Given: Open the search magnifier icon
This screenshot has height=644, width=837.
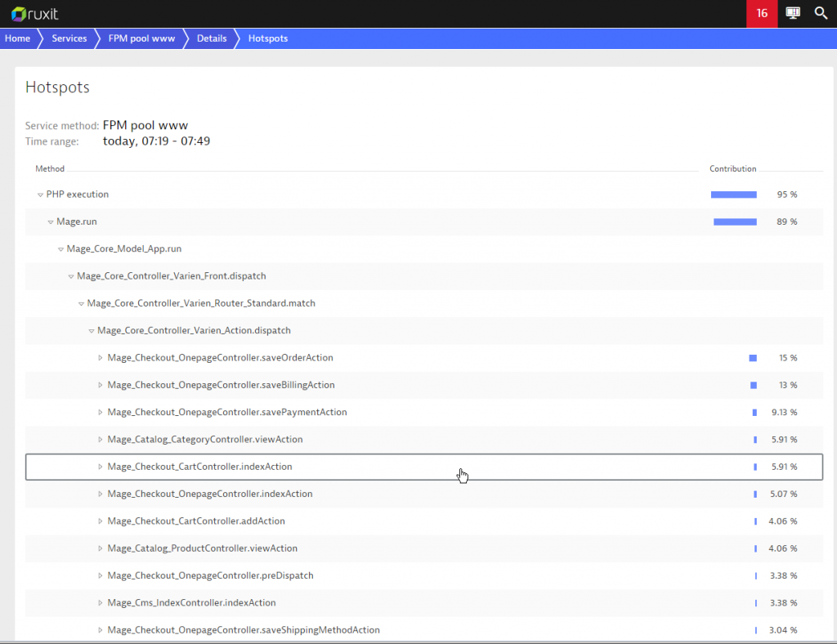Looking at the screenshot, I should click(821, 13).
